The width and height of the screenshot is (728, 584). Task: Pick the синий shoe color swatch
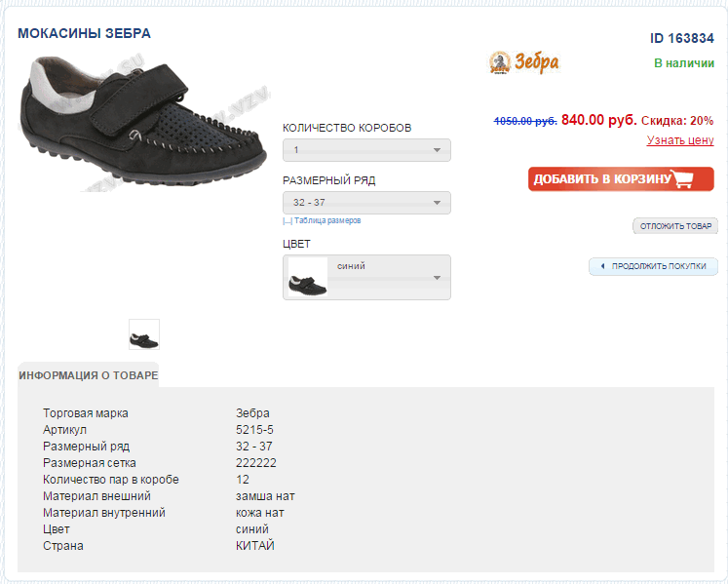pyautogui.click(x=308, y=278)
